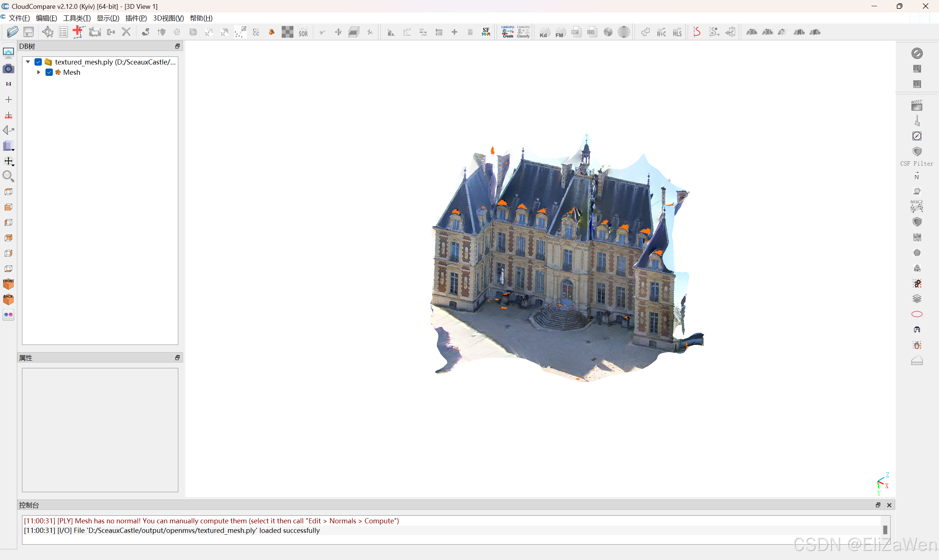
Task: Click the Save disk icon
Action: (29, 32)
